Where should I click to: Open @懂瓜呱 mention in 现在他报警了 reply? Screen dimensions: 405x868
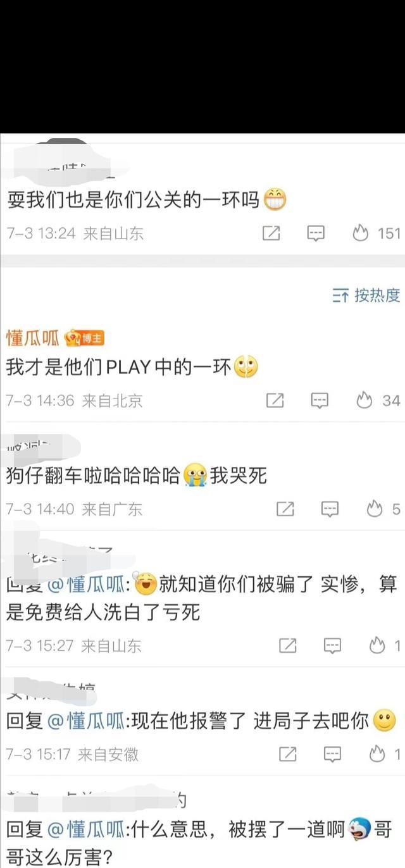(86, 721)
